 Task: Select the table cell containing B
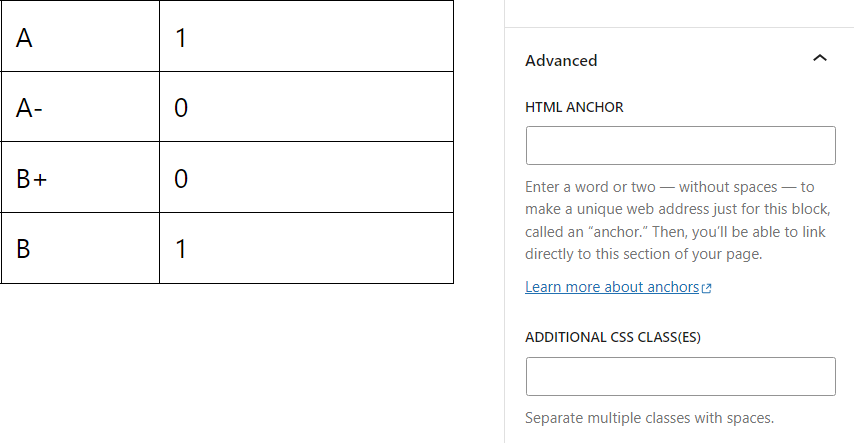pos(80,248)
